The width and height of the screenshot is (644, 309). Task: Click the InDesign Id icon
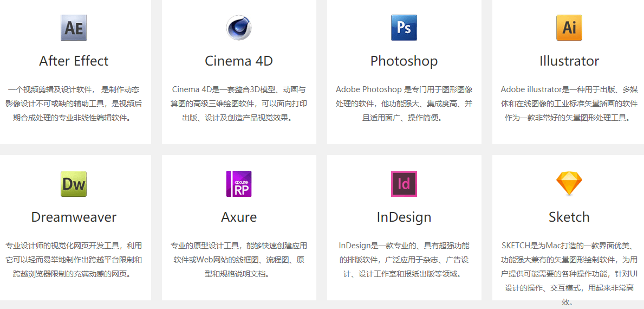tap(404, 184)
